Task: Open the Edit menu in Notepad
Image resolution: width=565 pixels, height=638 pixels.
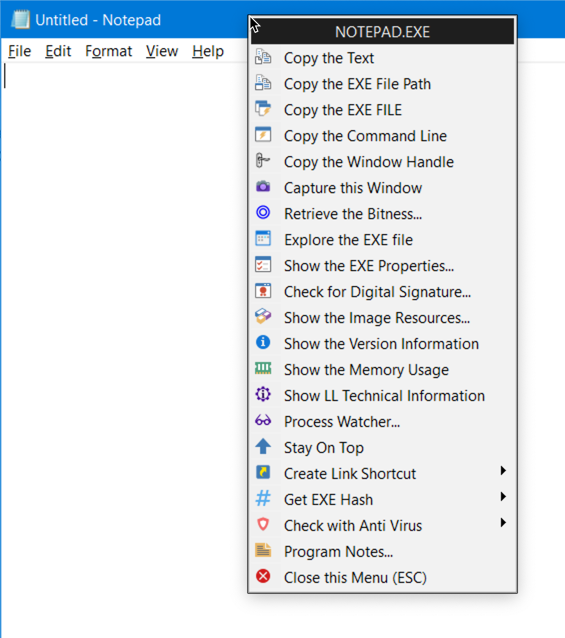Action: point(58,51)
